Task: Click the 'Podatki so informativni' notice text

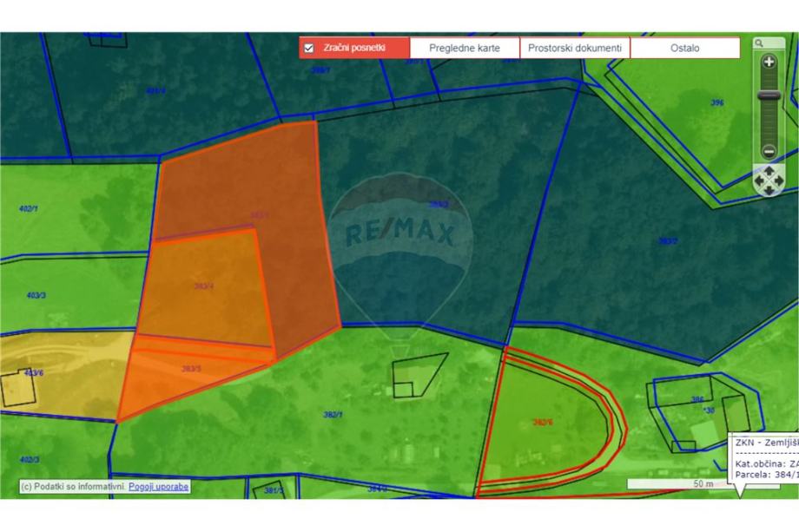Action: point(74,486)
